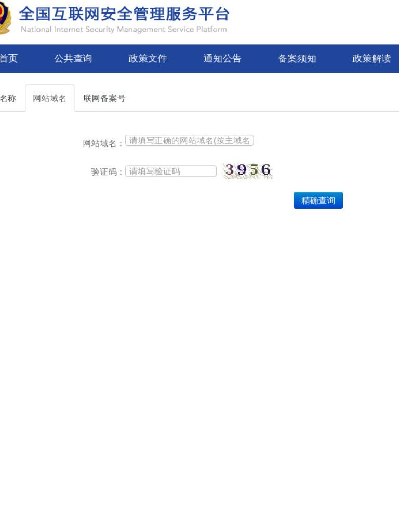
Task: Switch to the 名称 tab
Action: [x=8, y=98]
